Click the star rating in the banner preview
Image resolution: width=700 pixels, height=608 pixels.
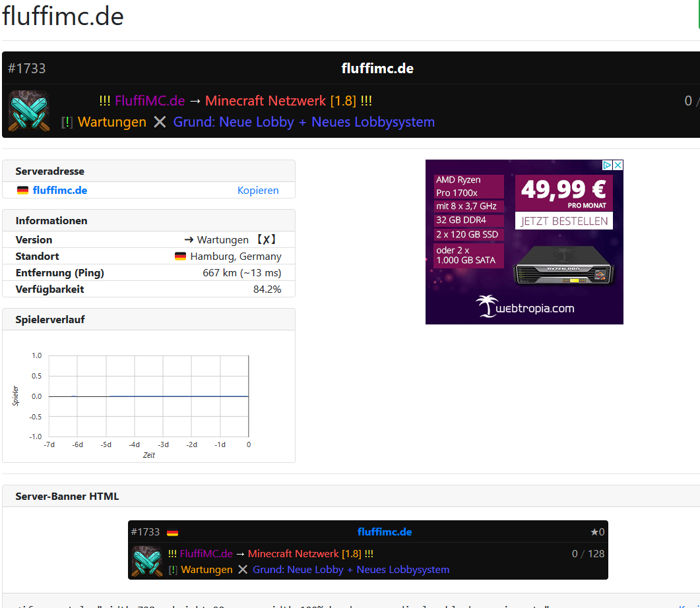pos(596,532)
